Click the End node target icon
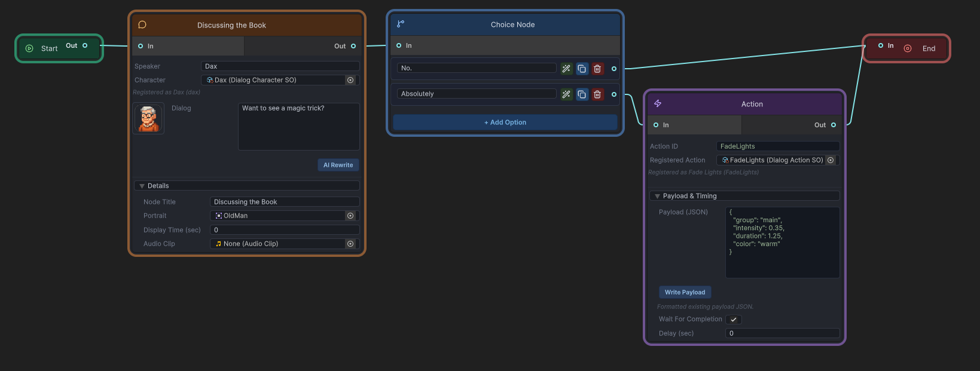Screen dimensions: 980x371 [908, 48]
